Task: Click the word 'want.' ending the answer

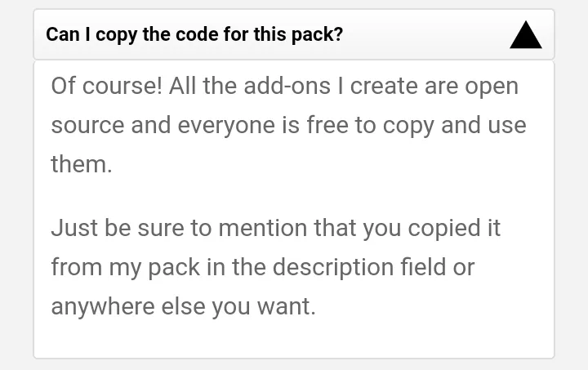Action: tap(287, 306)
